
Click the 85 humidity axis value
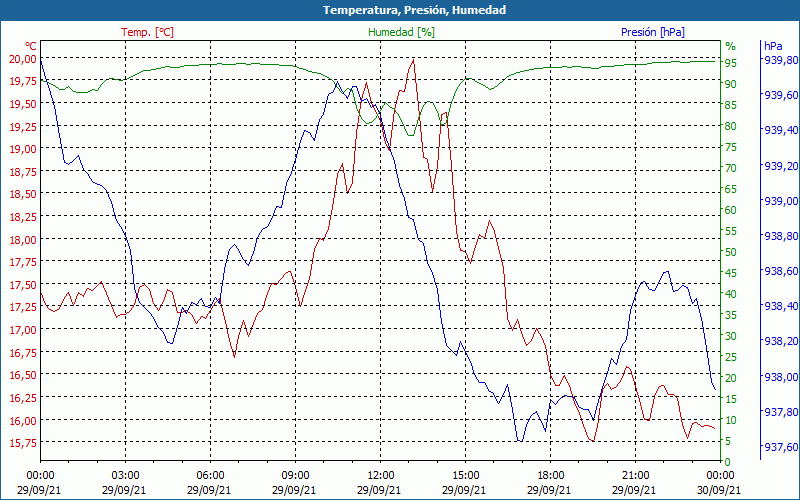731,105
